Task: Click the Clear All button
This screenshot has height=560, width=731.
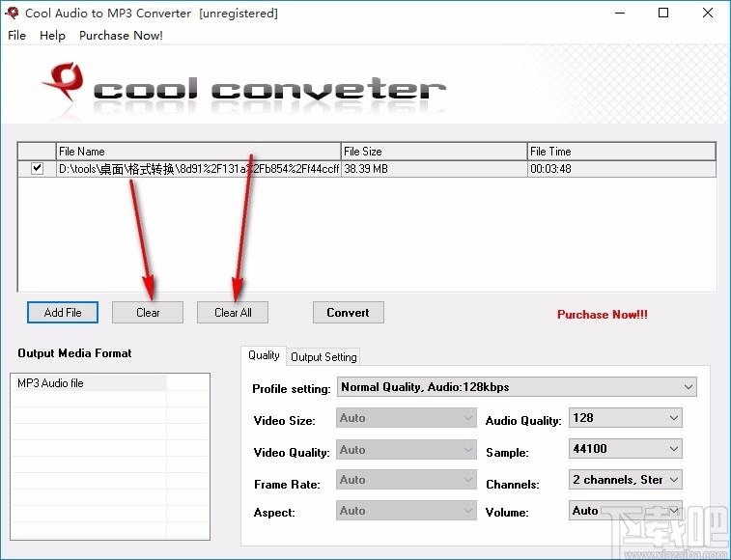Action: pyautogui.click(x=233, y=313)
